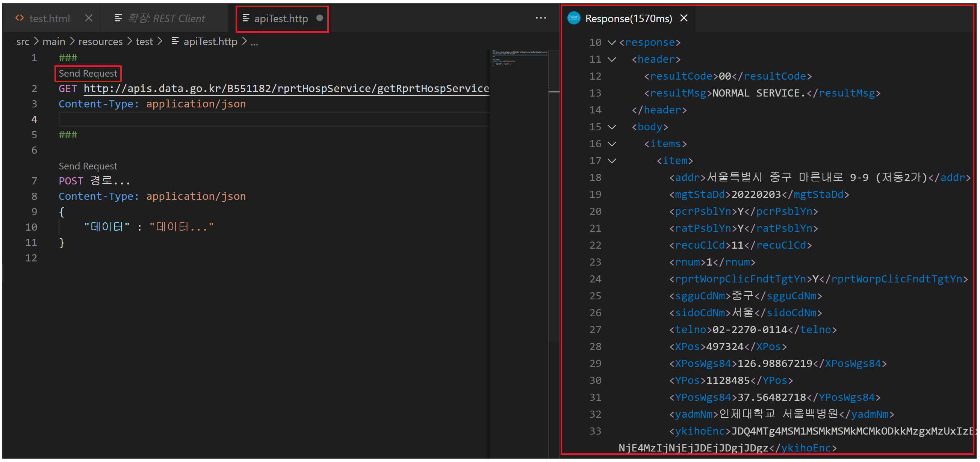Switch to the test.html tab
980x462 pixels.
coord(50,18)
